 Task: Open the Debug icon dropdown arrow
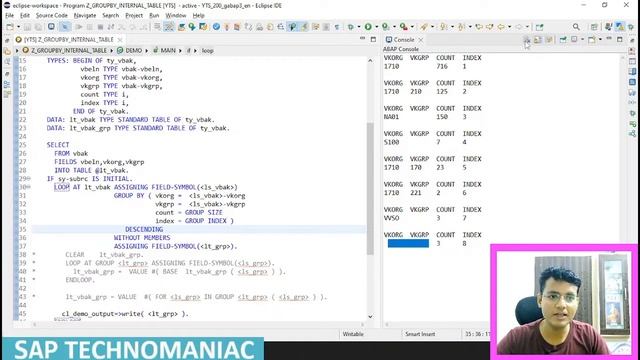click(358, 27)
